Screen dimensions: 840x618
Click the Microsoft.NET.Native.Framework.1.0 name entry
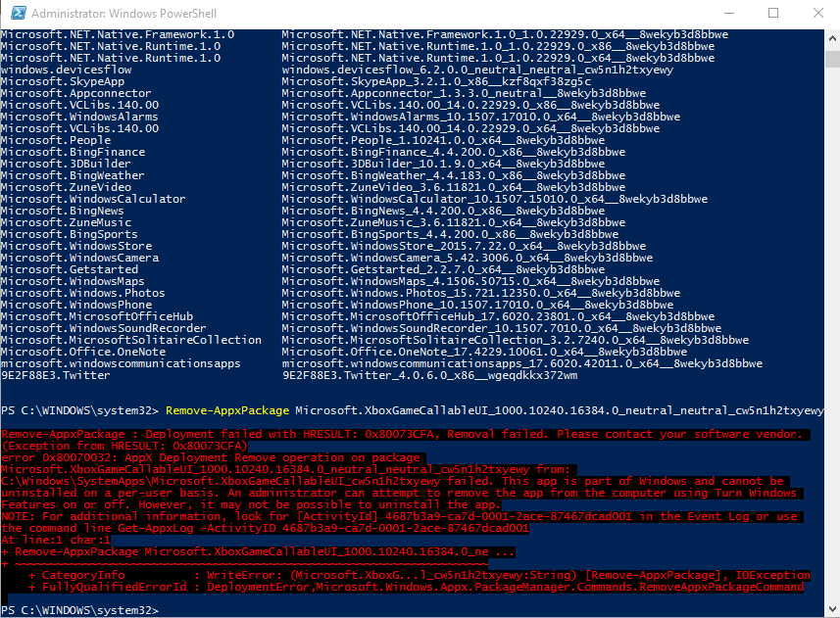coord(118,34)
